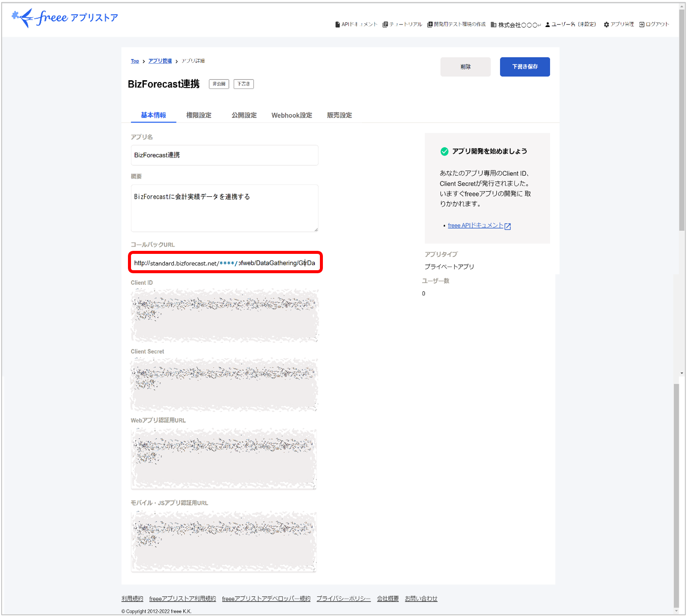
Task: Click 開発用テスト環境の作成 in header
Action: pos(456,24)
